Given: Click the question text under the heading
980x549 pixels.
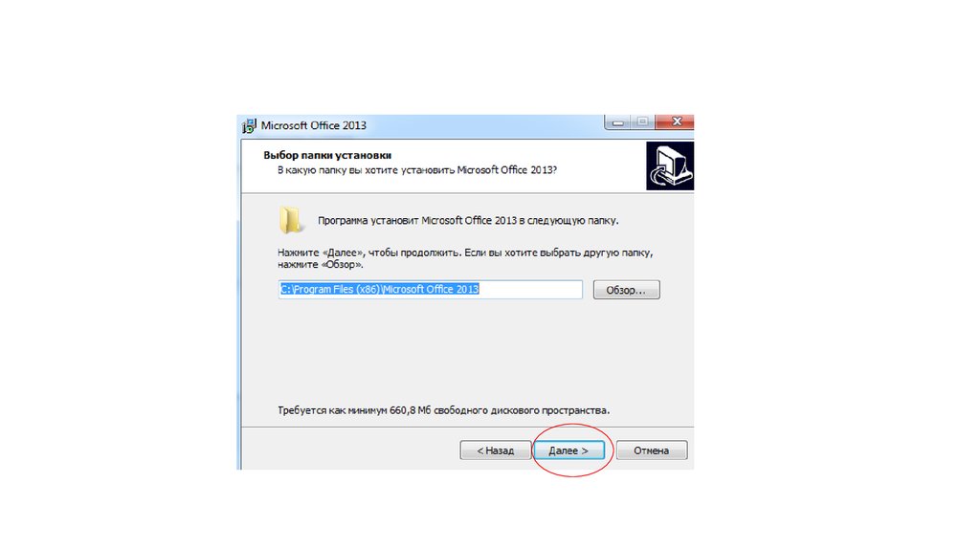Looking at the screenshot, I should [417, 170].
